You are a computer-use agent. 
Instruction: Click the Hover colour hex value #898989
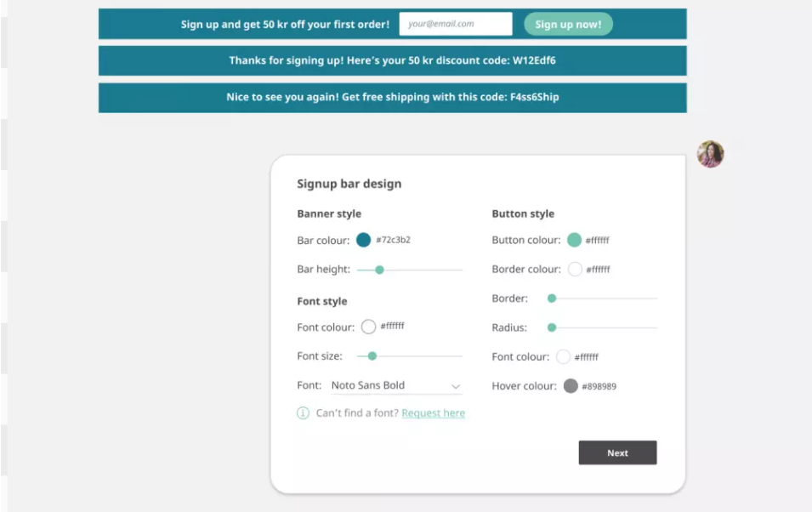pyautogui.click(x=599, y=386)
